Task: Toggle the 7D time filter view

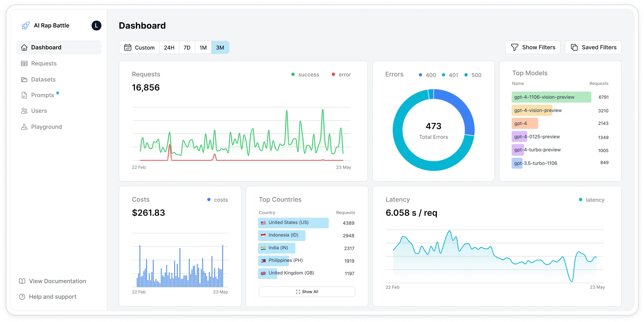Action: click(x=187, y=47)
